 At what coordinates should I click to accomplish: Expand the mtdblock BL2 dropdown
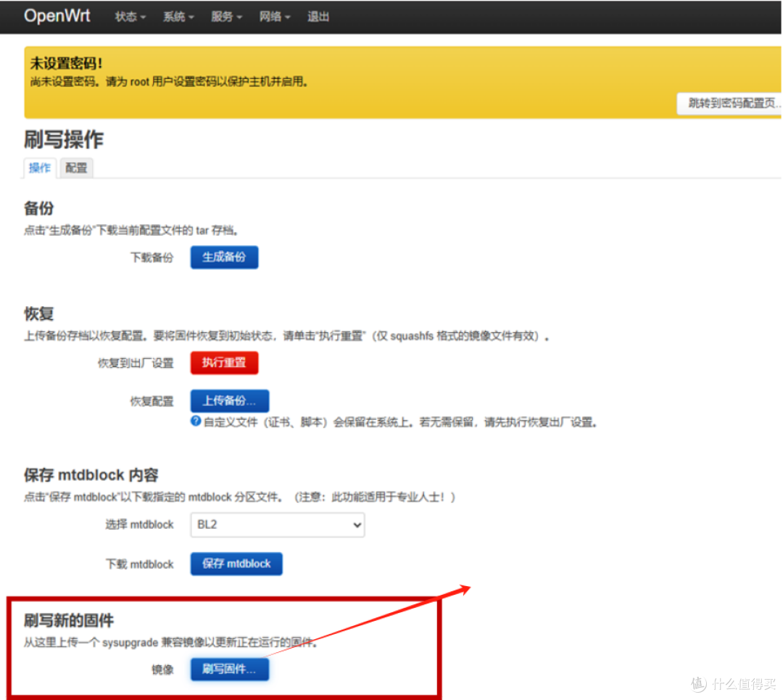[278, 525]
